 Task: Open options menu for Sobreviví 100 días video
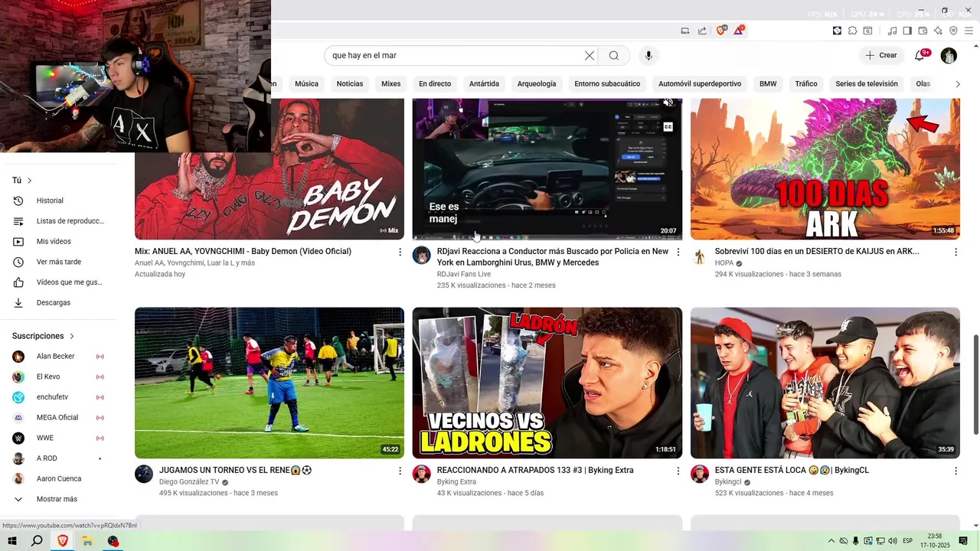955,252
